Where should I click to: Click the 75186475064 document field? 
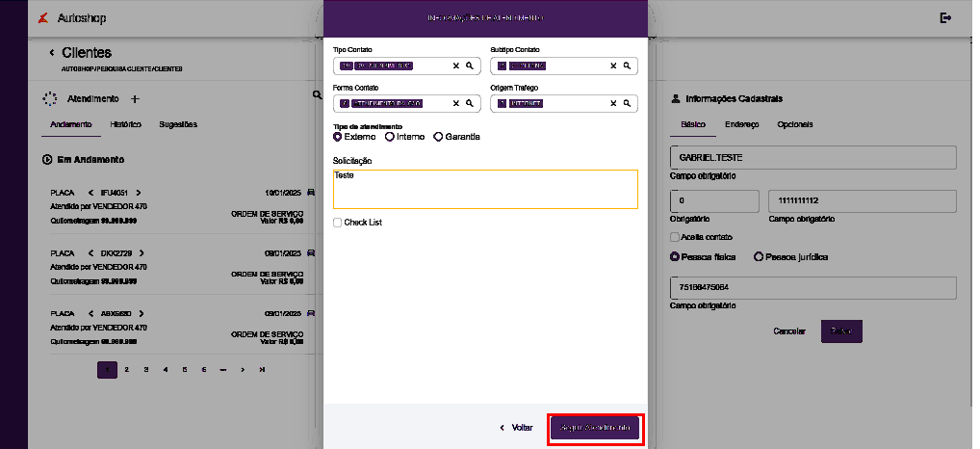pos(813,288)
